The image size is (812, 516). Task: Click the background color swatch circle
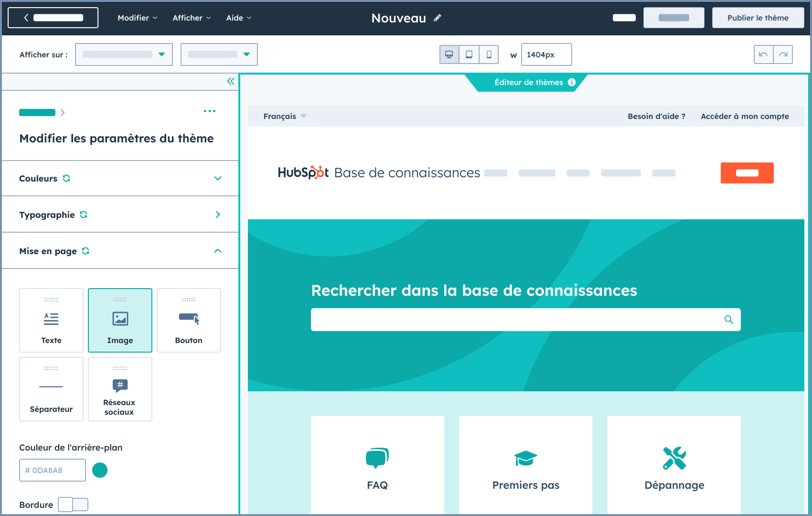(100, 470)
